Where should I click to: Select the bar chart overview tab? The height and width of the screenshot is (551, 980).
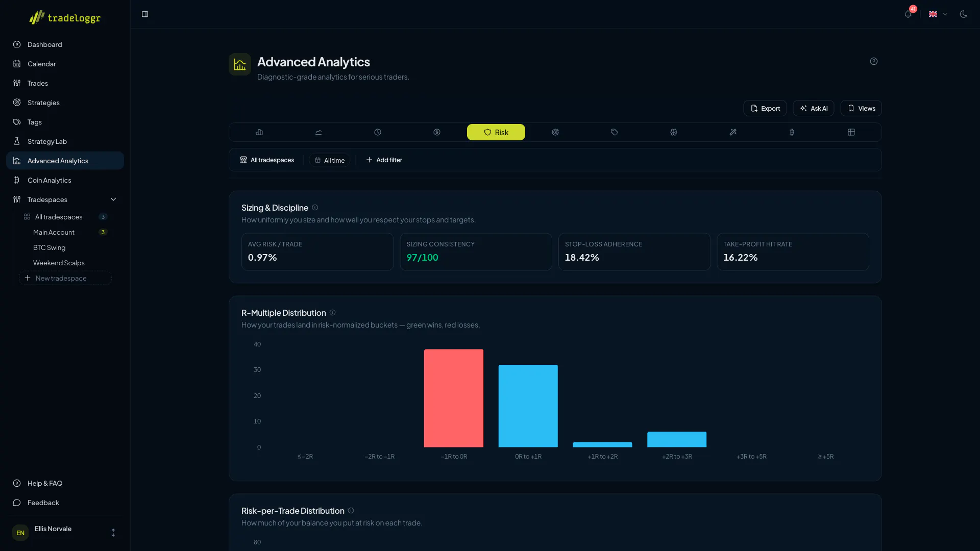coord(259,132)
